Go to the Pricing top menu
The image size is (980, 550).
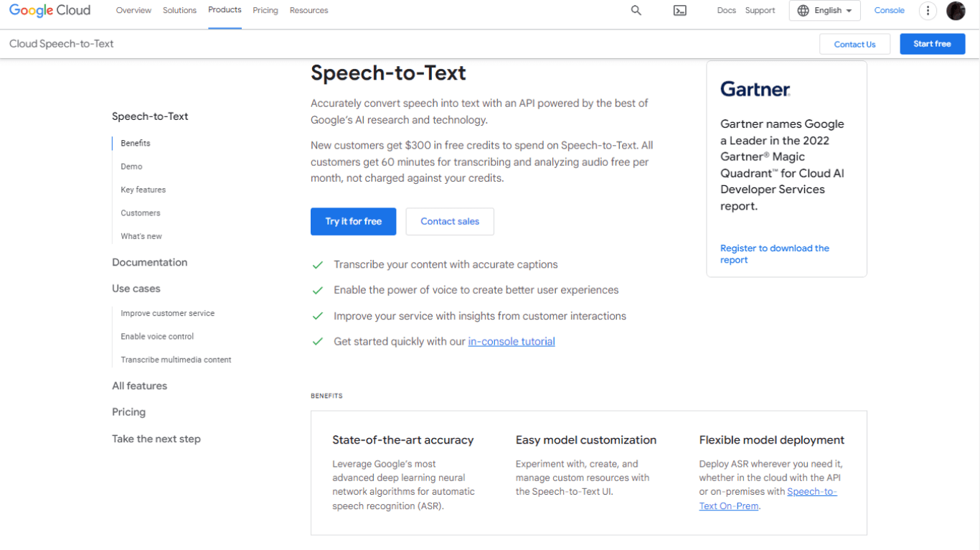click(265, 11)
